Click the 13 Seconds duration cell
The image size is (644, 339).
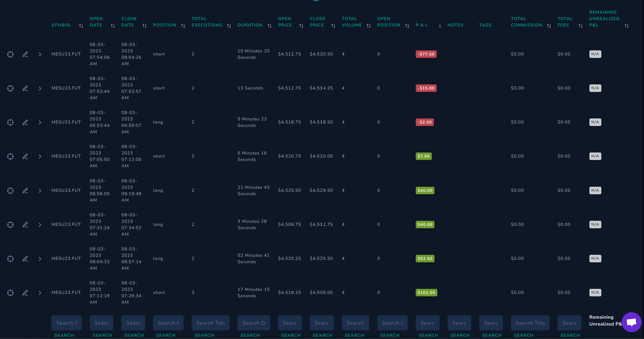[x=250, y=88]
